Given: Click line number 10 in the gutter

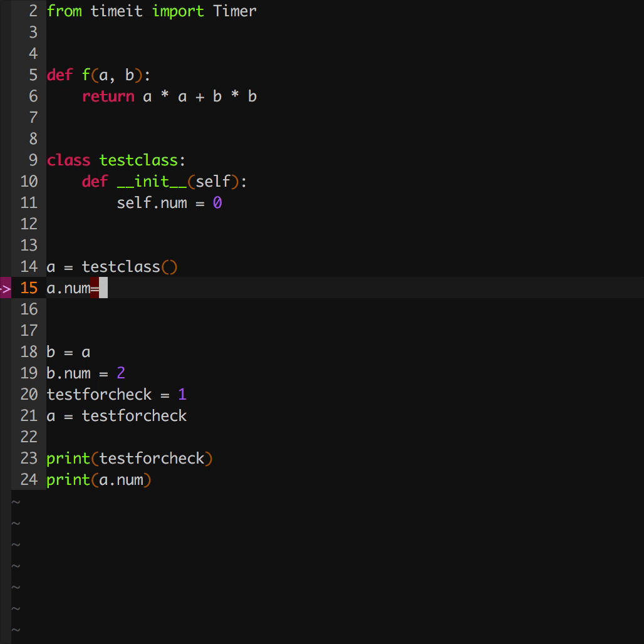Looking at the screenshot, I should [29, 182].
